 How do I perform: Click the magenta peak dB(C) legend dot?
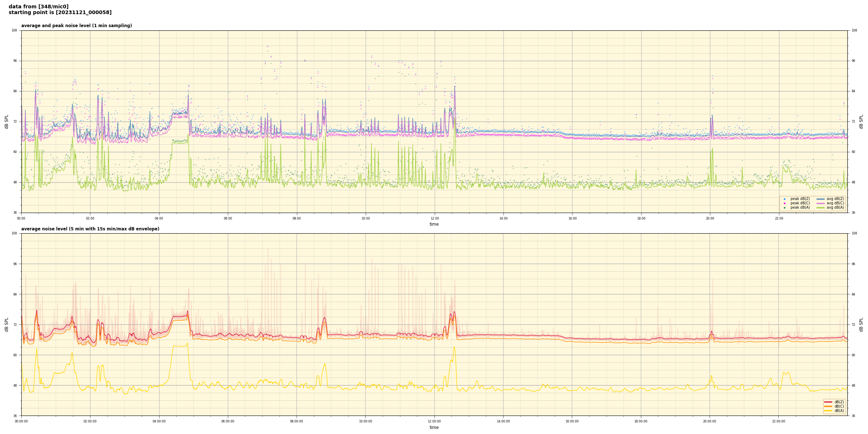pyautogui.click(x=784, y=203)
